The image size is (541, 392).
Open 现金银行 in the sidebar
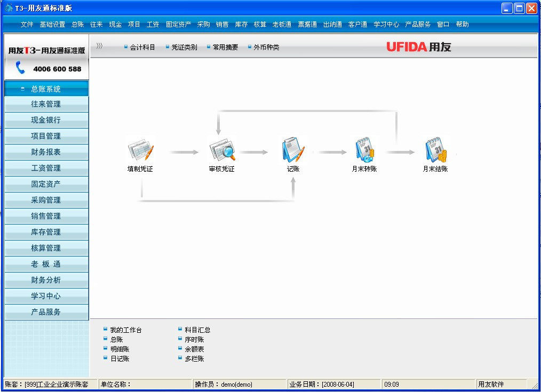coord(46,120)
